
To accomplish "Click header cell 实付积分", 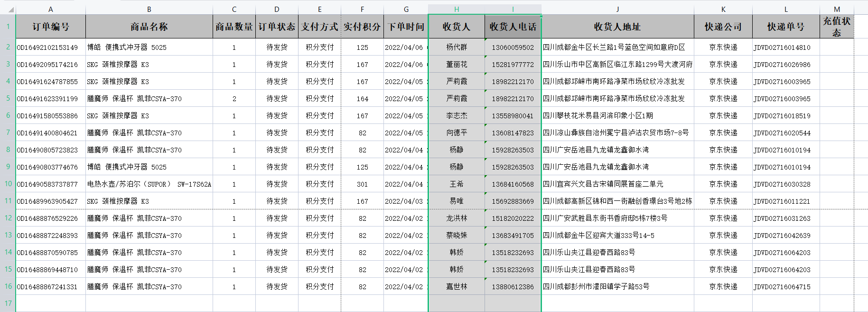I will 362,27.
